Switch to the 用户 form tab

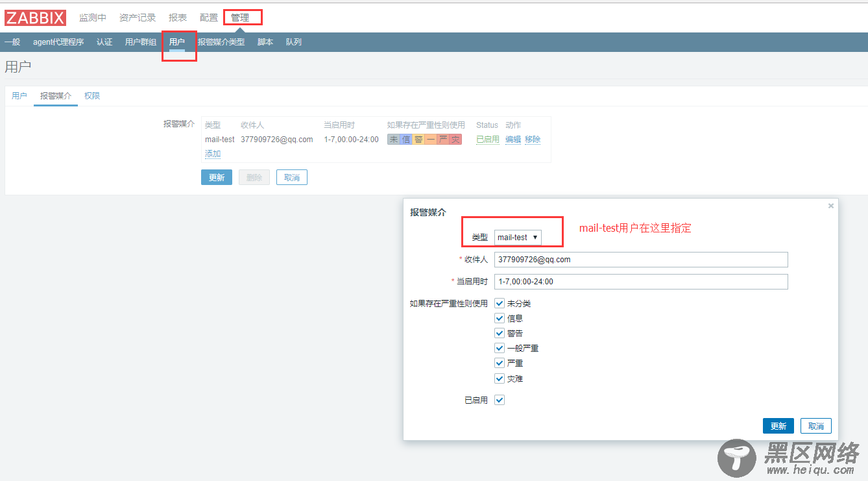click(19, 96)
